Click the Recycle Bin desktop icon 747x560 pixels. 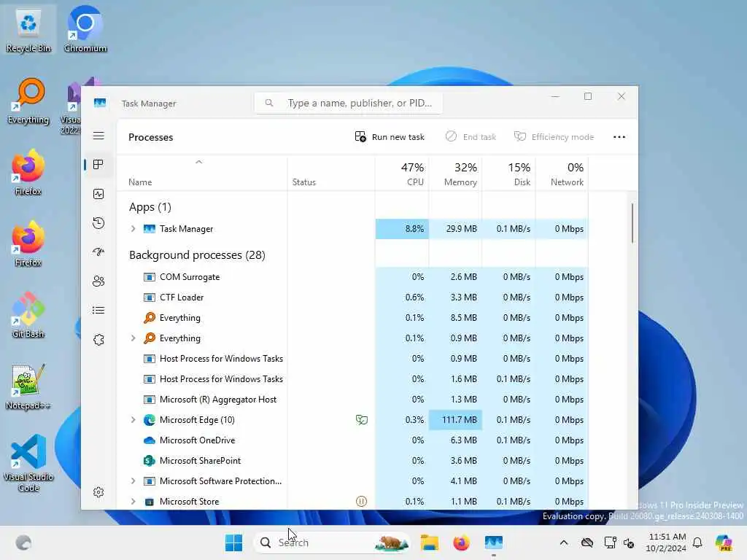tap(28, 31)
